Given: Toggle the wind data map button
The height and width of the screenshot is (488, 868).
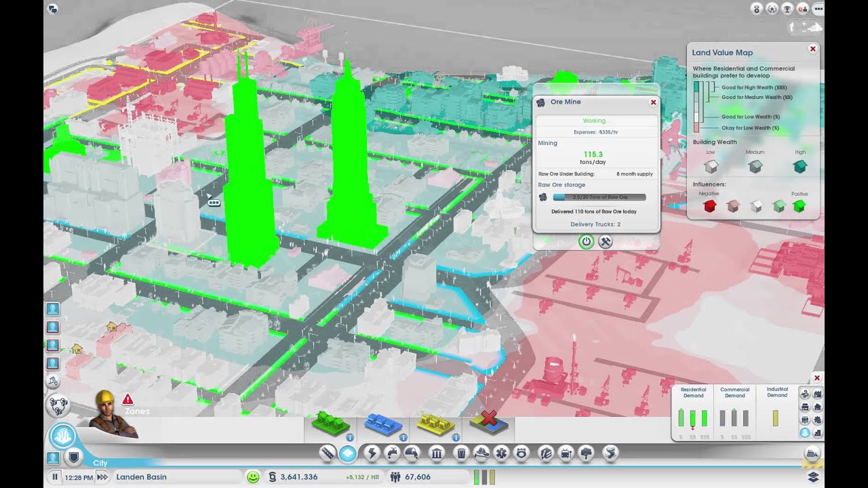Looking at the screenshot, I should coord(805,394).
